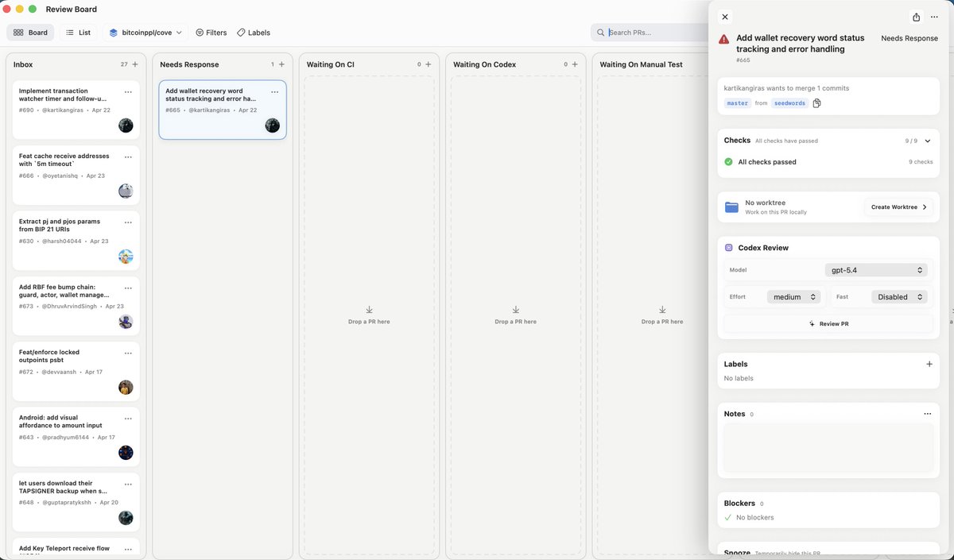Viewport: 954px width, 560px height.
Task: Open the Filters panel
Action: [211, 33]
